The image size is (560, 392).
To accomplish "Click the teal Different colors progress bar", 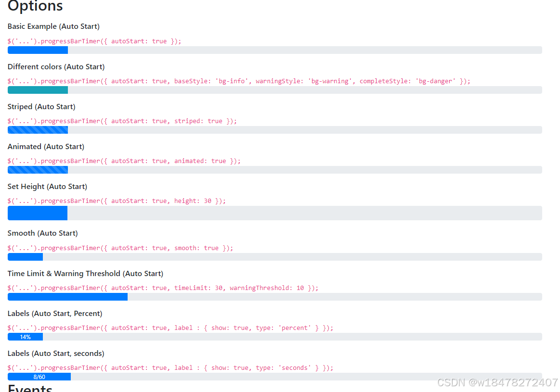I will coord(38,90).
